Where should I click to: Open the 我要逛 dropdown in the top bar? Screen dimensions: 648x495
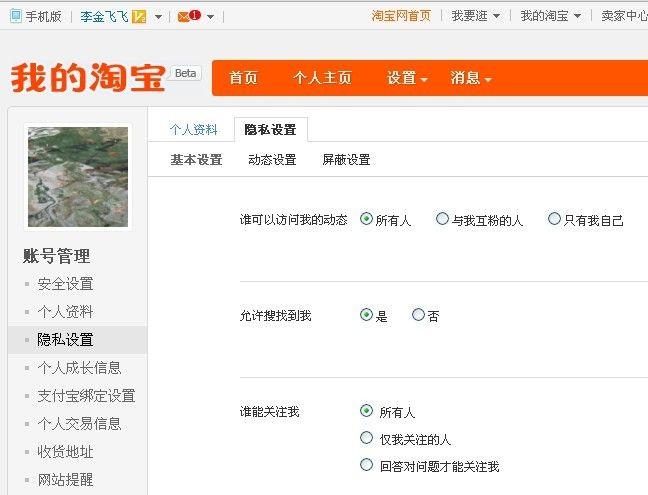[475, 16]
